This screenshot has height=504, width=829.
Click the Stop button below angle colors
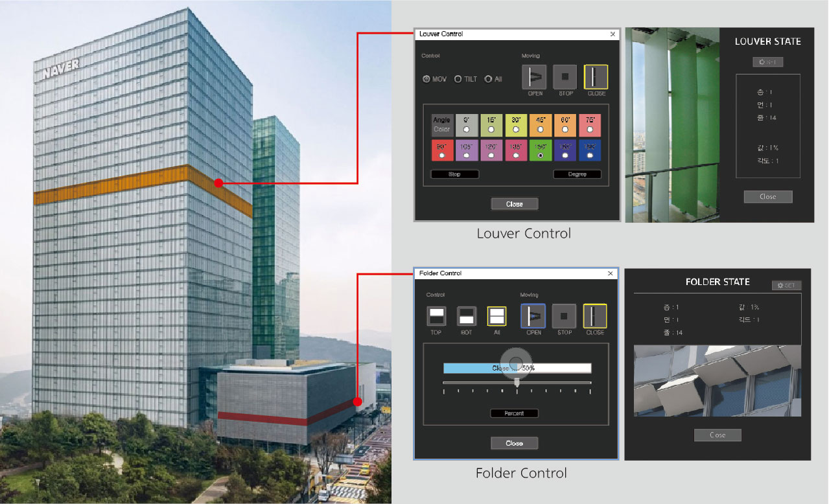pyautogui.click(x=454, y=174)
